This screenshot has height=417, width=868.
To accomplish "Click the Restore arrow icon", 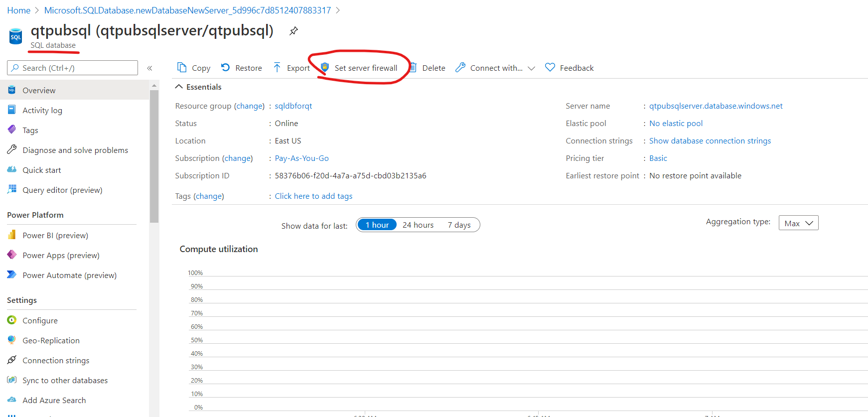I will [226, 67].
